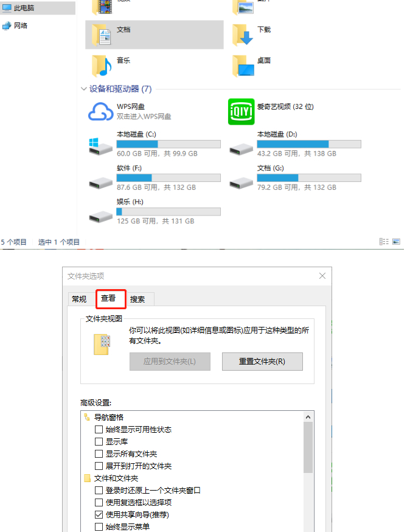Click the C: drive usage bar

(x=169, y=144)
